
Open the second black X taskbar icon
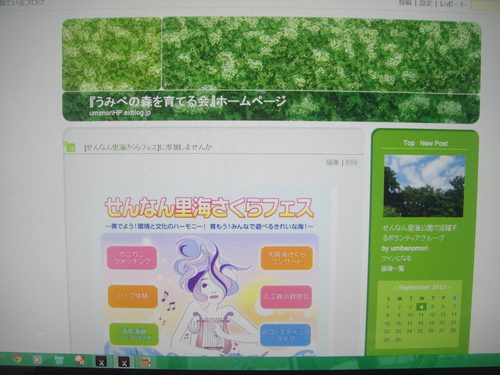click(x=124, y=362)
